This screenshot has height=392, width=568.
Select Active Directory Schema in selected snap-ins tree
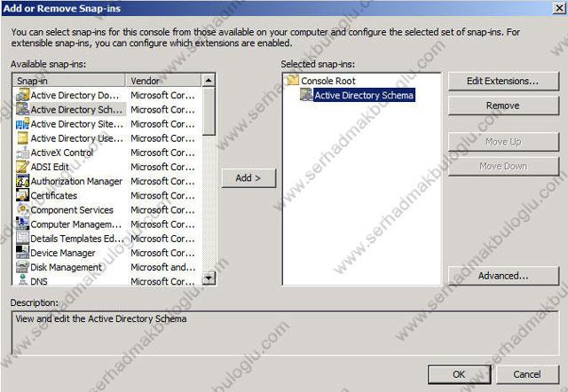point(364,95)
